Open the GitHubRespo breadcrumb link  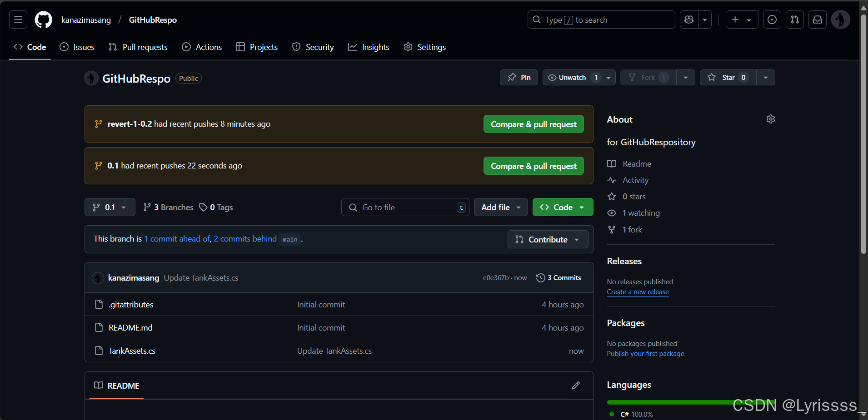(x=153, y=20)
